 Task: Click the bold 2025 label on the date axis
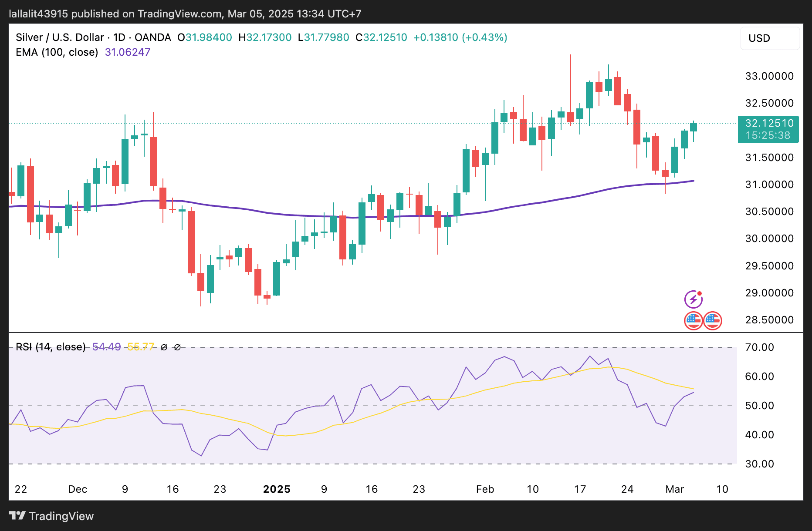click(277, 489)
